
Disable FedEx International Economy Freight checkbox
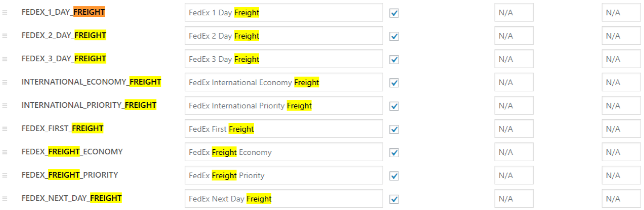(394, 83)
